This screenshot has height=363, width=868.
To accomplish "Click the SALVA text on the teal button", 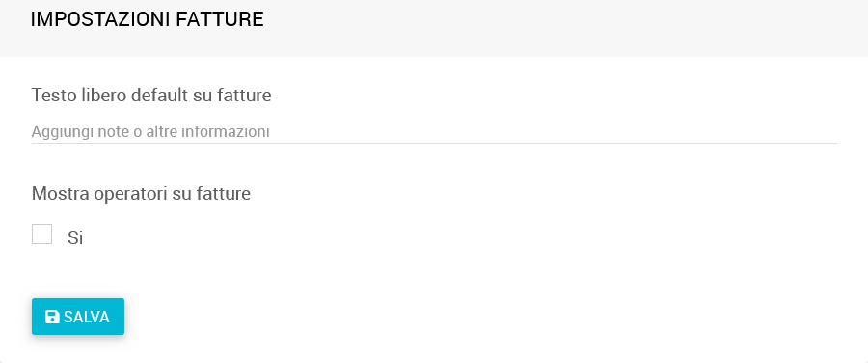I will (87, 317).
